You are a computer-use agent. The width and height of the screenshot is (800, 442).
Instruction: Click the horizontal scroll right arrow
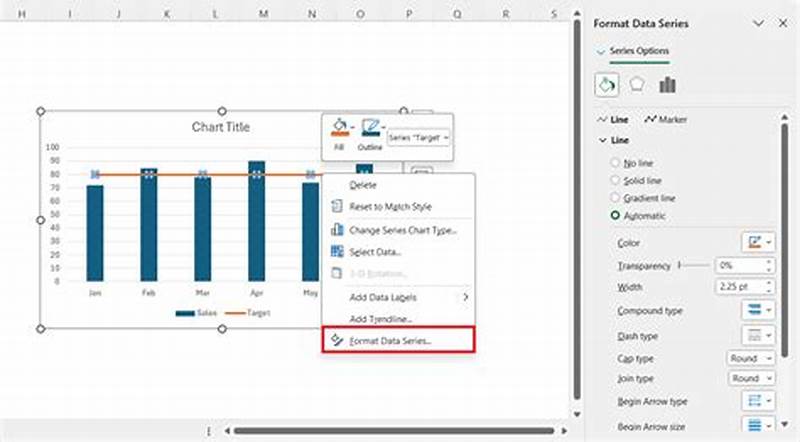click(564, 431)
